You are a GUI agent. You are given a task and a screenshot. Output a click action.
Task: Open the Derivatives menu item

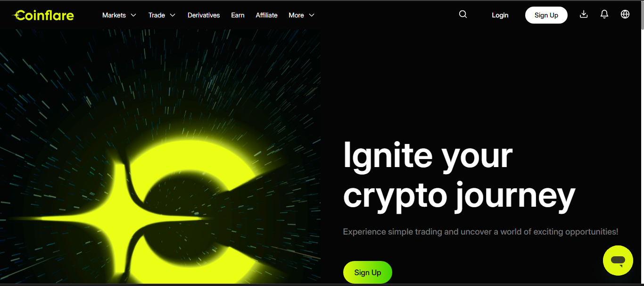tap(204, 15)
